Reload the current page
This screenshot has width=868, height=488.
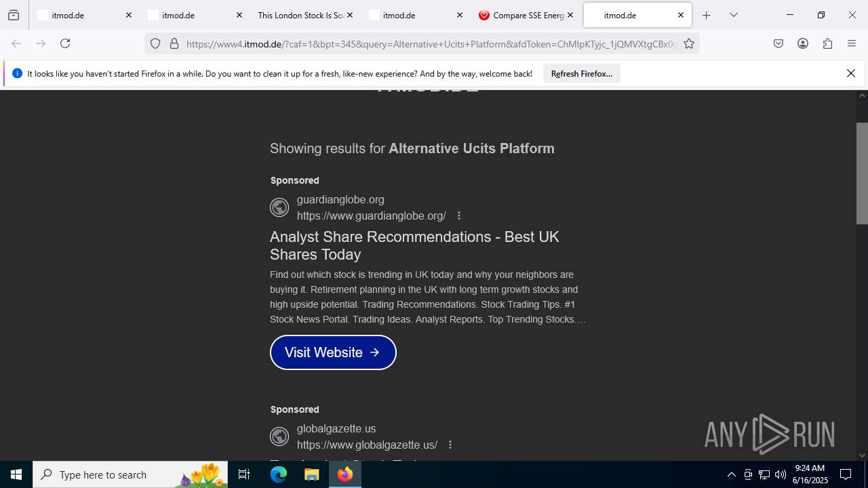(65, 43)
